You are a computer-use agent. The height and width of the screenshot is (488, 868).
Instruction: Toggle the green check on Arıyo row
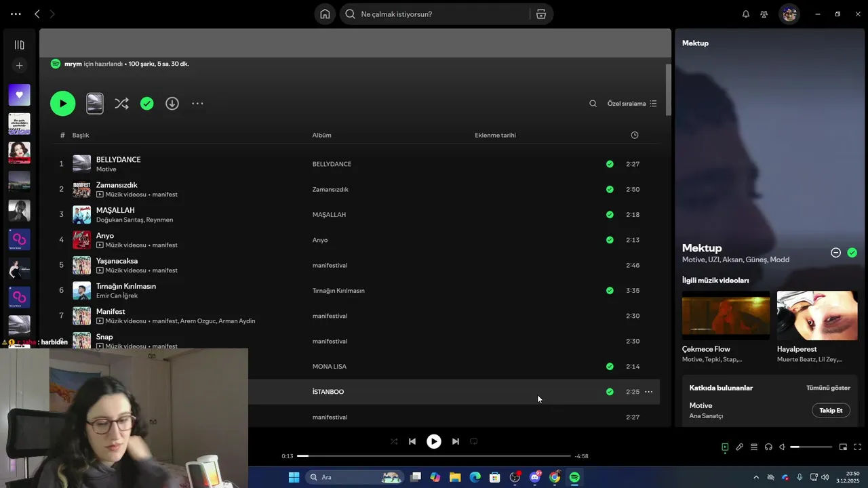click(610, 240)
